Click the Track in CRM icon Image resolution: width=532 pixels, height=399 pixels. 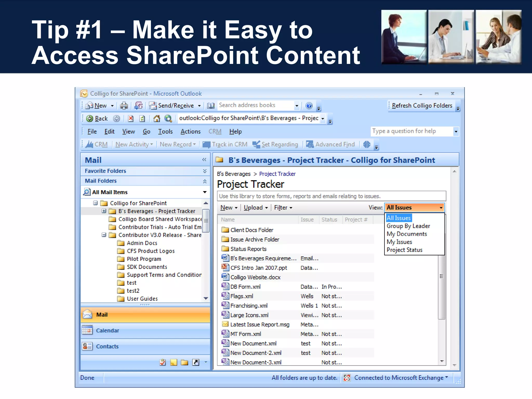[x=207, y=144]
